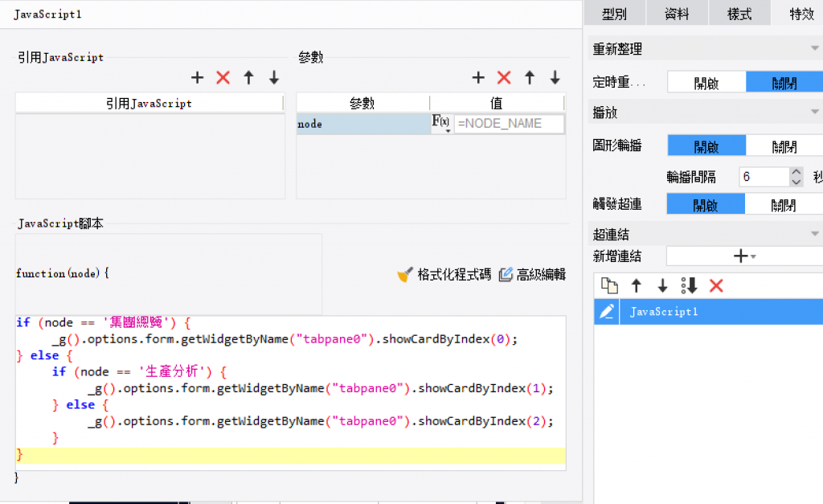Delete the selected node parameter
Image resolution: width=823 pixels, height=504 pixels.
click(x=504, y=78)
